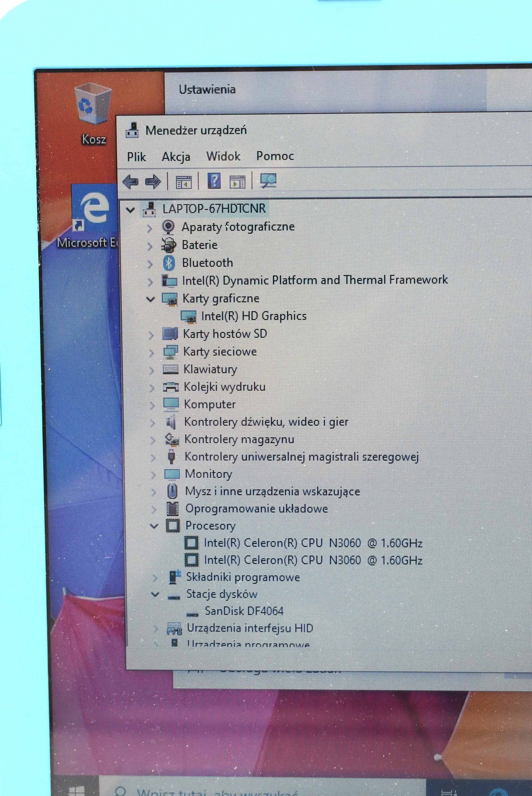The width and height of the screenshot is (532, 796).
Task: Collapse the Stacje dysków category
Action: pos(155,594)
